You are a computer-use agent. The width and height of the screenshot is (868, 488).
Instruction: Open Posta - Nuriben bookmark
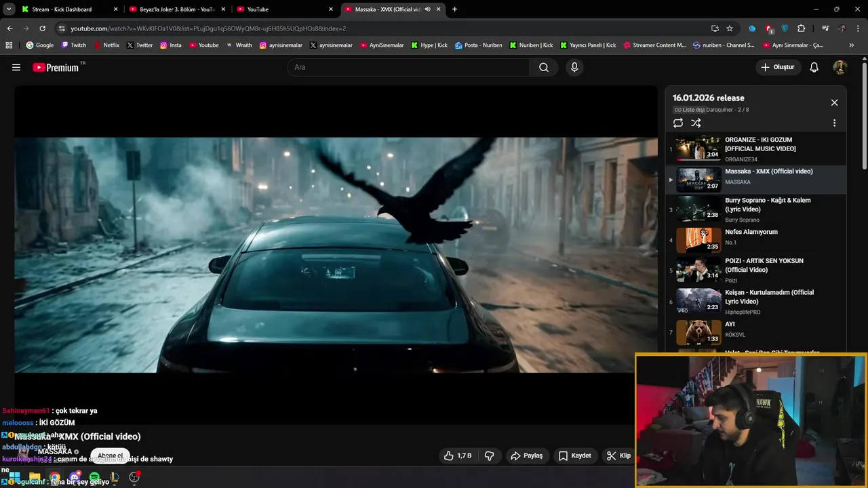(479, 45)
